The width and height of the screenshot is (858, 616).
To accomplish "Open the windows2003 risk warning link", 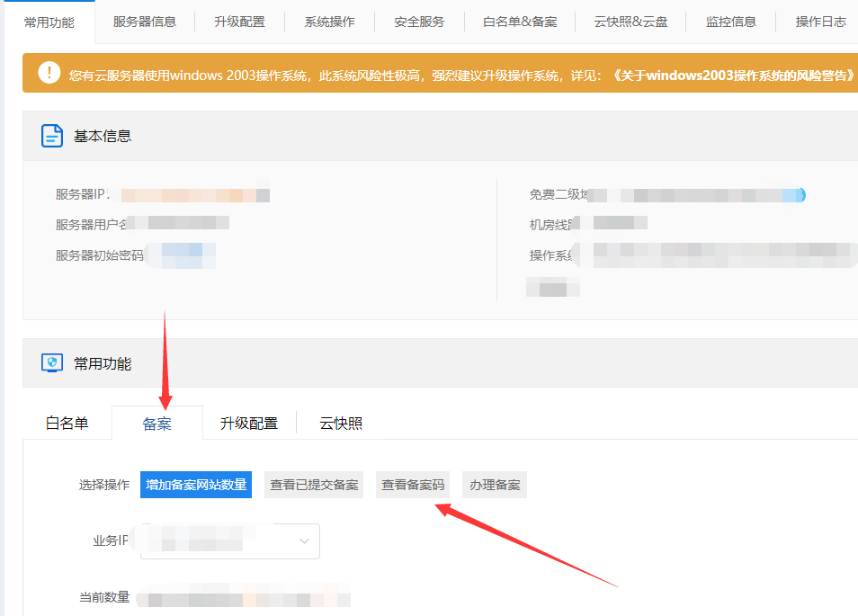I will pos(732,76).
